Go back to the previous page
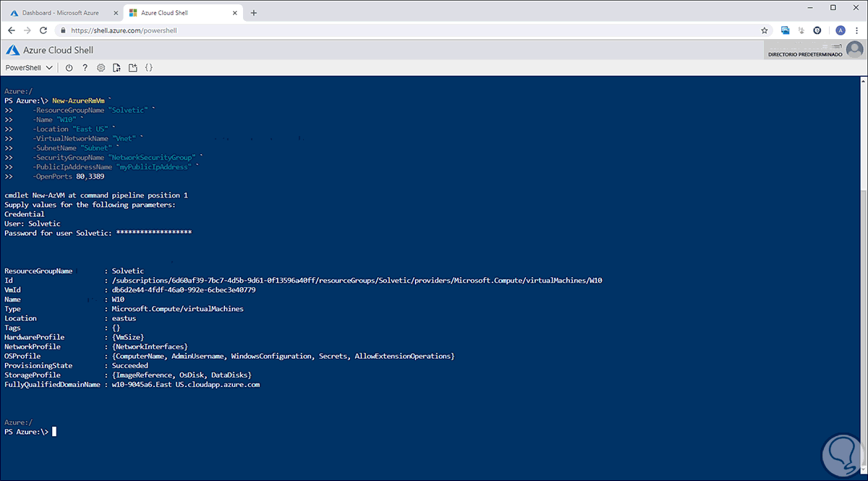Image resolution: width=868 pixels, height=481 pixels. 12,30
